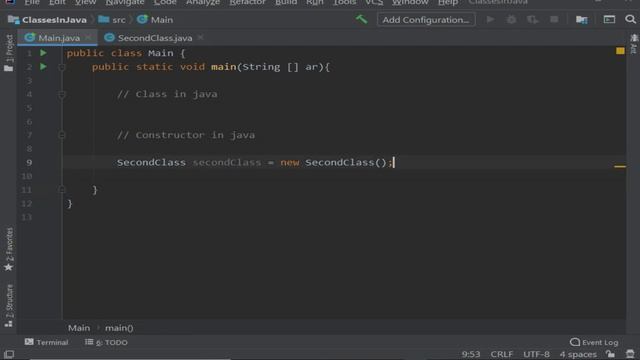640x360 pixels.
Task: Click yellow inspection status indicator
Action: [620, 51]
